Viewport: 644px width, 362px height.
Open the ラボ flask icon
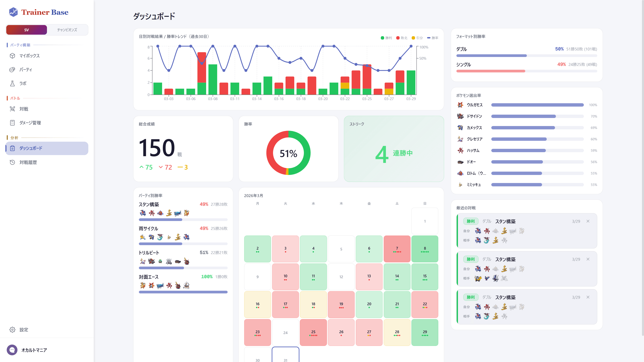(12, 83)
